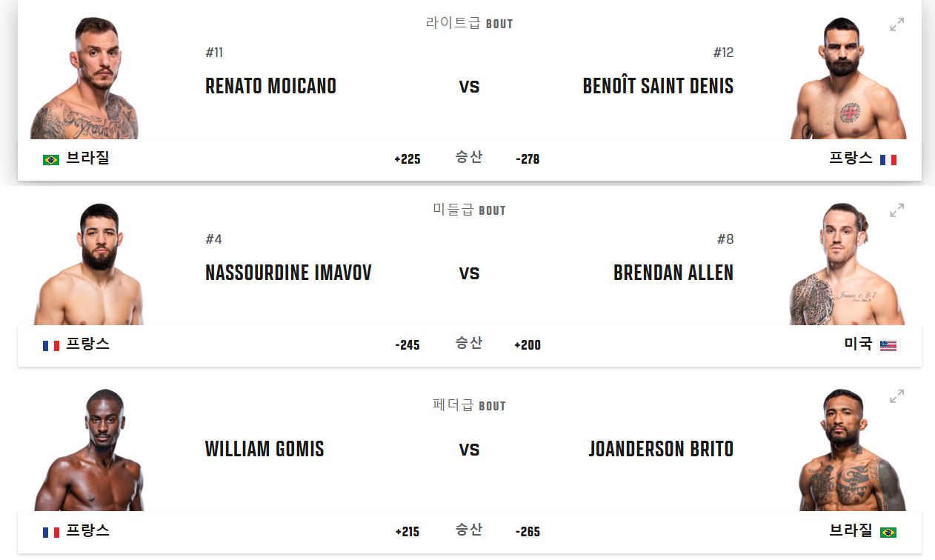935x560 pixels.
Task: Click the France flag beside Imavov's country label
Action: click(x=50, y=345)
